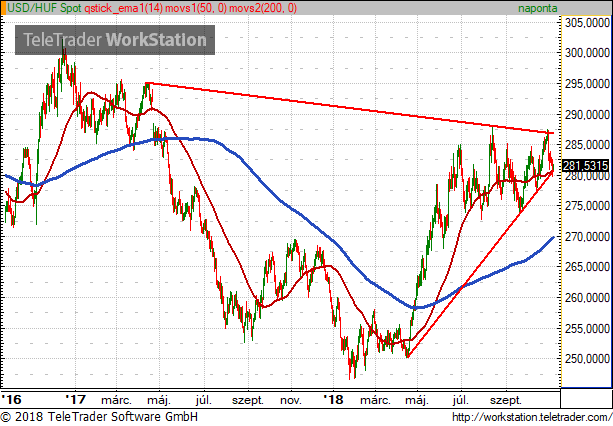Viewport: 613px width, 426px height.
Task: Click the 265,0000 price axis label
Action: coord(587,267)
